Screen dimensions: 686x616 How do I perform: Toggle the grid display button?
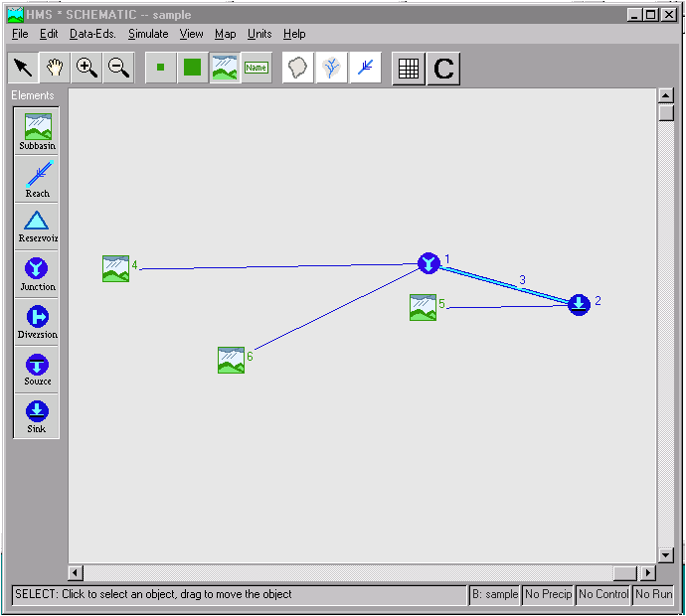point(408,69)
